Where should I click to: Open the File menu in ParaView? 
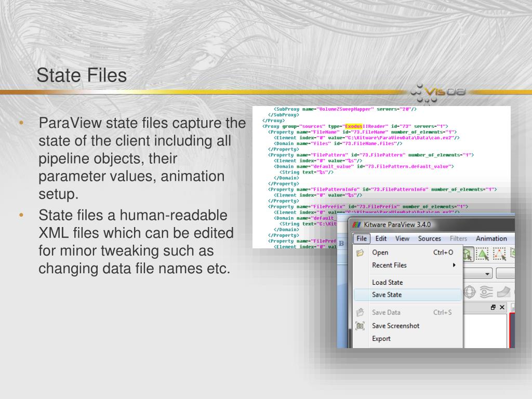pos(362,238)
